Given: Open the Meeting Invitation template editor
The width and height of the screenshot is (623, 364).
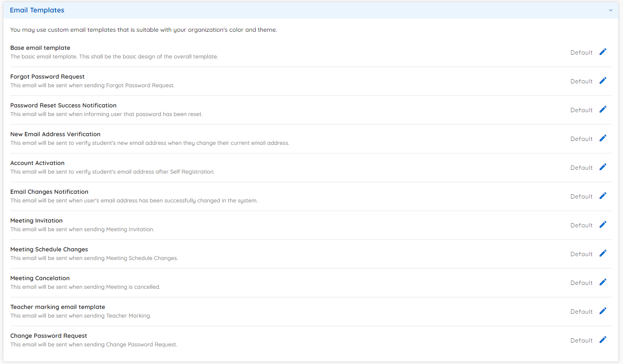Looking at the screenshot, I should (x=603, y=224).
